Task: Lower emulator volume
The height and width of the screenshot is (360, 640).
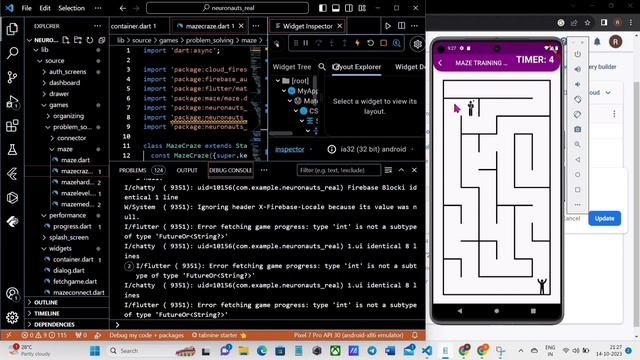Action: click(x=578, y=84)
